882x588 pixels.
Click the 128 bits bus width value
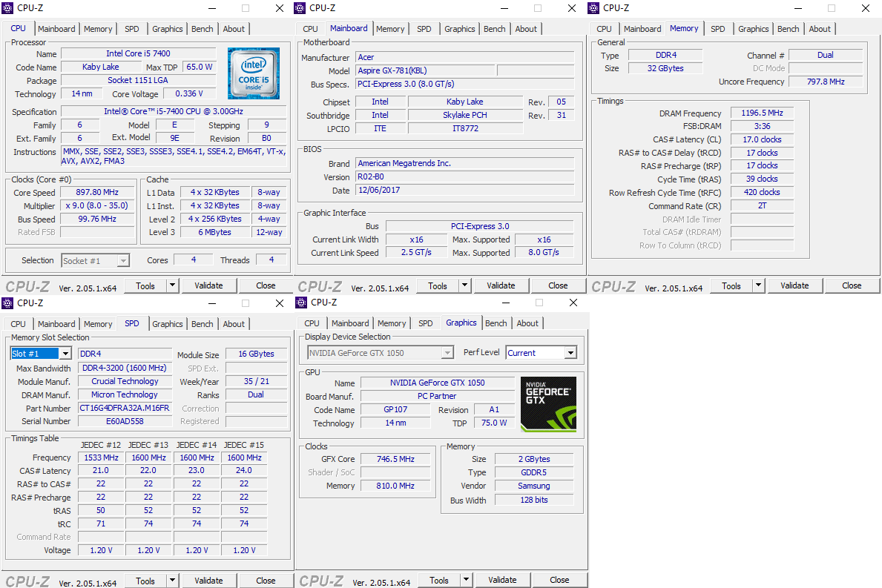(x=534, y=500)
